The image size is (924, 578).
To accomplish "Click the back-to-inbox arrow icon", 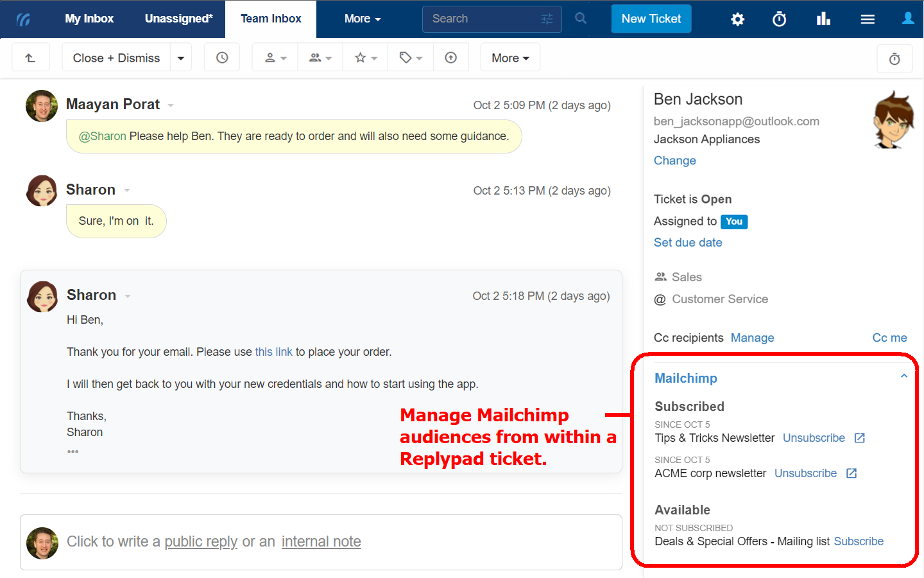I will [x=30, y=57].
